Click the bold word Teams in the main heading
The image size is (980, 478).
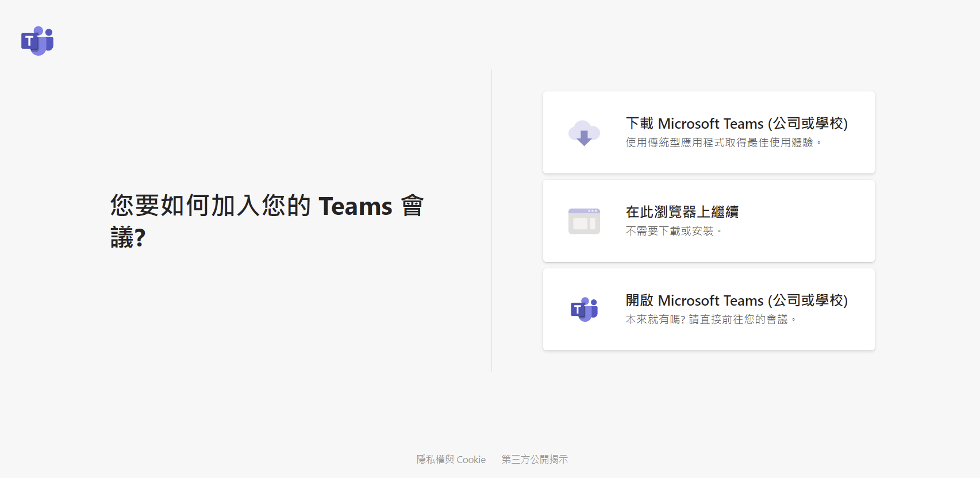(x=355, y=206)
